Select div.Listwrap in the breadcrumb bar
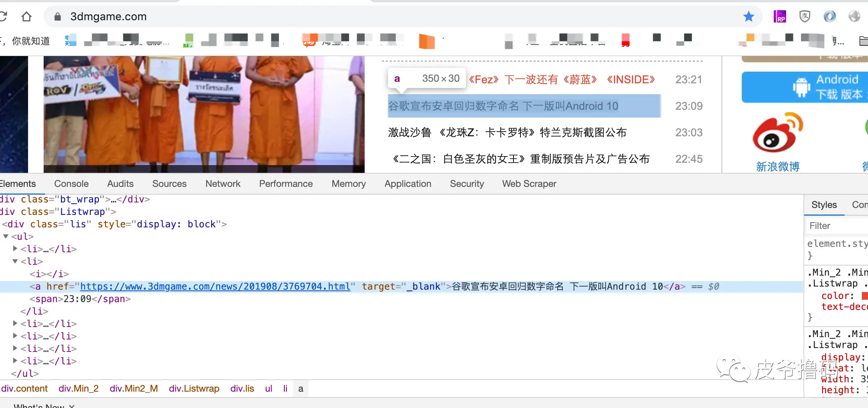 click(x=194, y=389)
